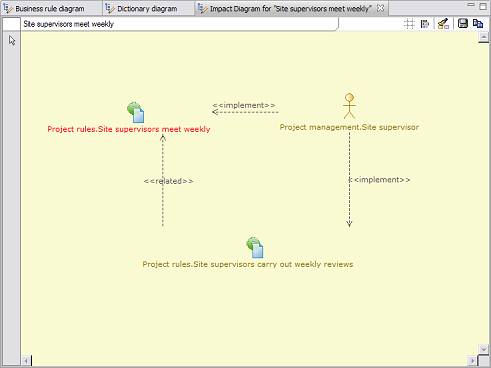The image size is (491, 368).
Task: Save the diagram with the floppy disk icon
Action: click(463, 24)
